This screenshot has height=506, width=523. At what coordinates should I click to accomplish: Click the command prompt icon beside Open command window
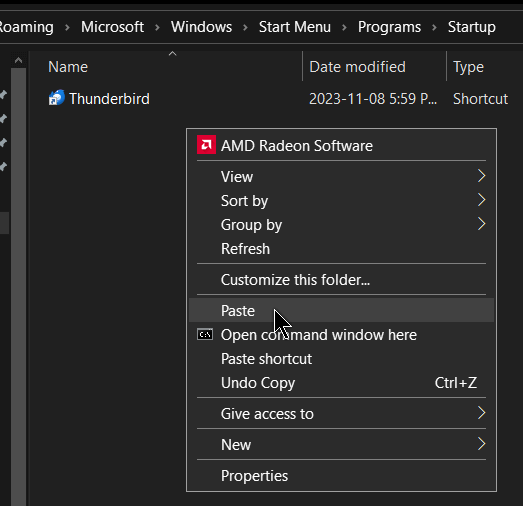[205, 334]
